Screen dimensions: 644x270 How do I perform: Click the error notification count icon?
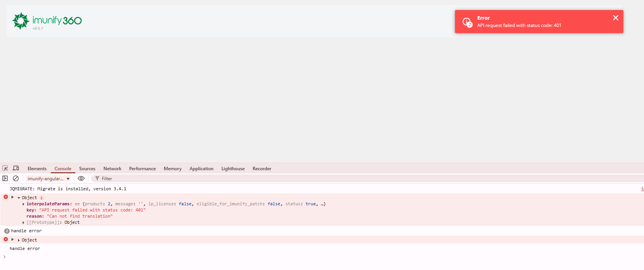click(467, 22)
